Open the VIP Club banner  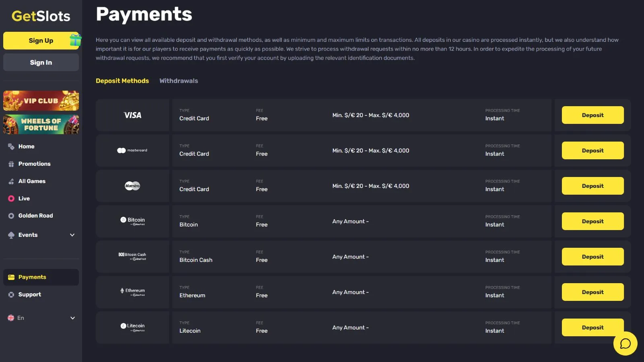(41, 101)
